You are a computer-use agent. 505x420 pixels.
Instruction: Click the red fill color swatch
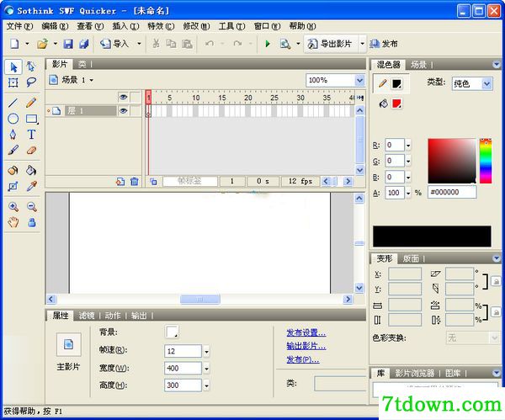click(x=396, y=104)
